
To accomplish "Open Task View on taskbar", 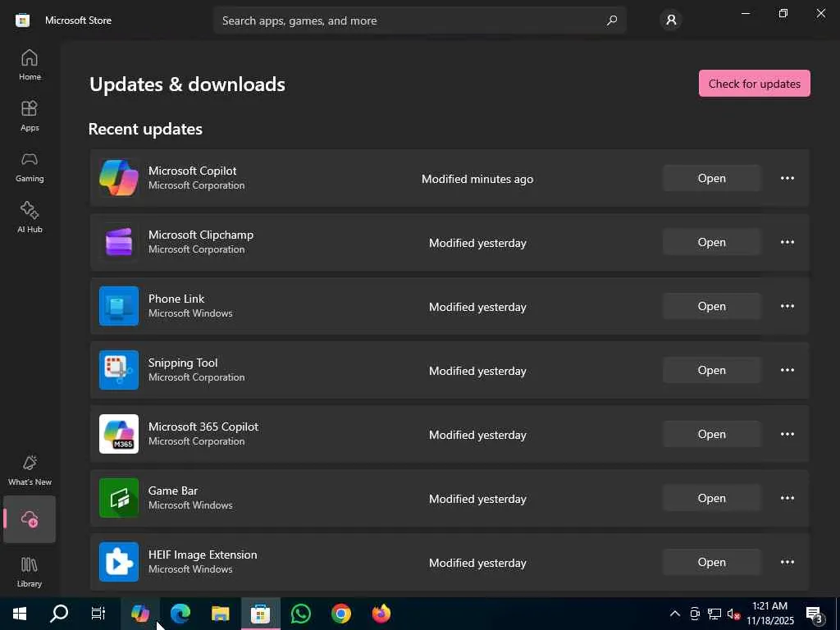I will coord(98,614).
